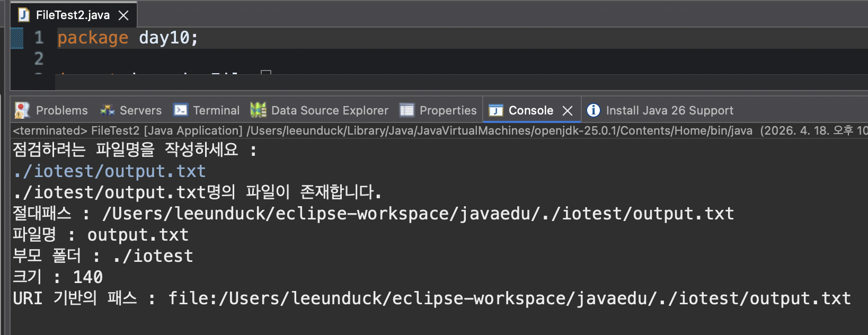The width and height of the screenshot is (868, 335).
Task: Open the Problems view tab
Action: [51, 110]
